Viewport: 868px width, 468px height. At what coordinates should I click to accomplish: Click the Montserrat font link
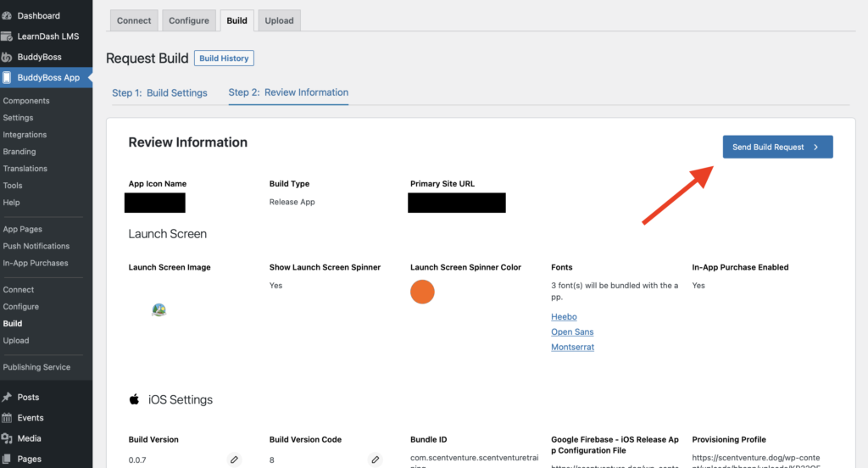point(572,347)
